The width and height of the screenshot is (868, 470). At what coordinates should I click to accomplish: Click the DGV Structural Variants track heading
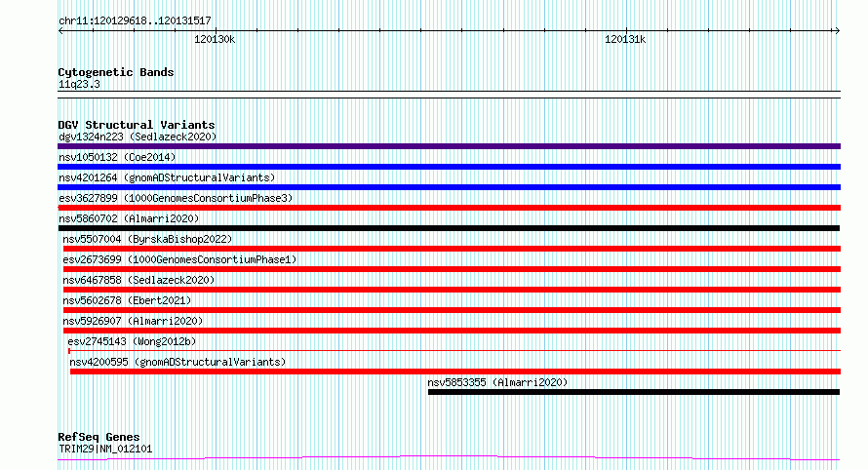click(x=137, y=125)
